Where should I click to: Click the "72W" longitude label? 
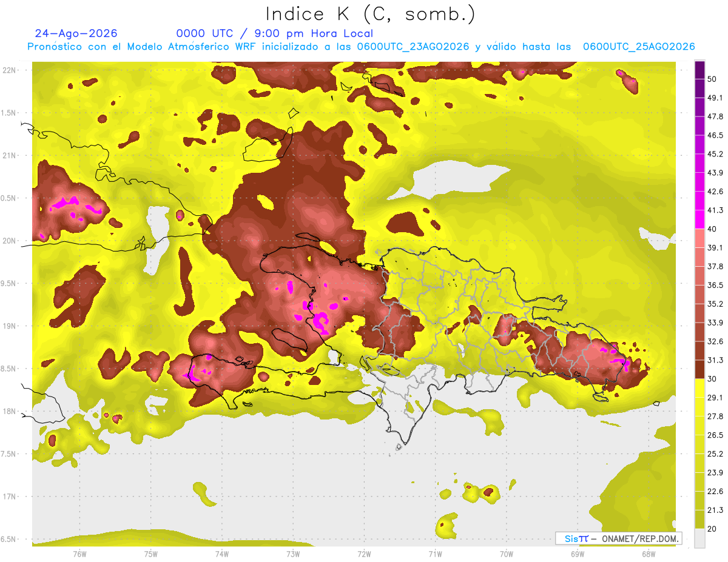pos(364,554)
